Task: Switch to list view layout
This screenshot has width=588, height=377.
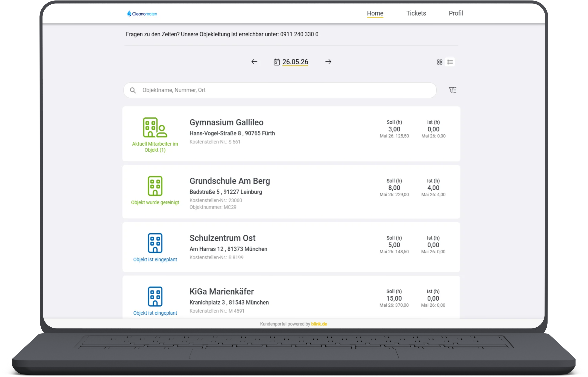Action: (x=450, y=62)
